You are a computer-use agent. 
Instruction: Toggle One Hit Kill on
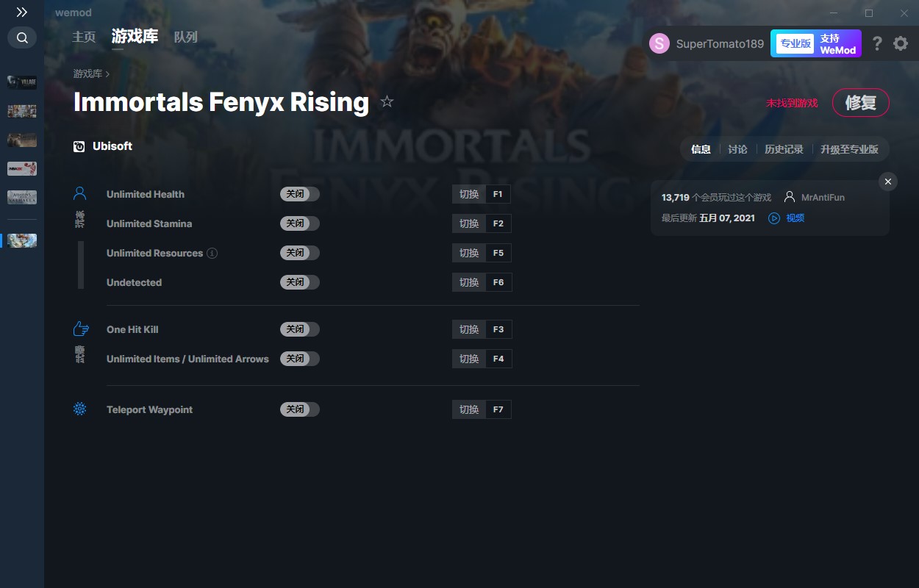click(x=299, y=329)
